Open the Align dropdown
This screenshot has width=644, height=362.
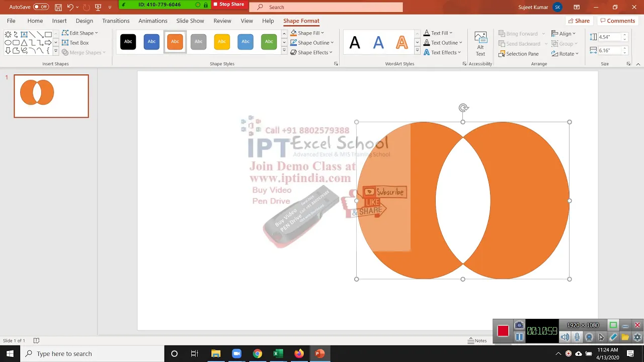(563, 34)
